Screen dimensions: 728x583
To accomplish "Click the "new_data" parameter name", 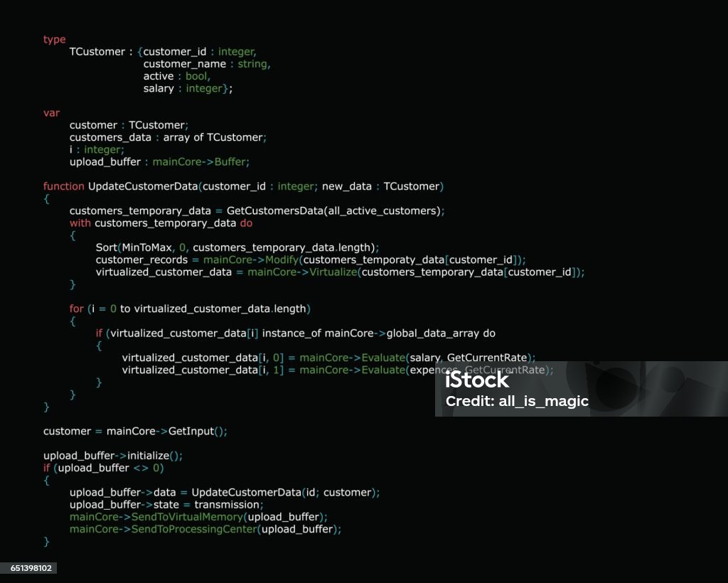I will pyautogui.click(x=347, y=186).
